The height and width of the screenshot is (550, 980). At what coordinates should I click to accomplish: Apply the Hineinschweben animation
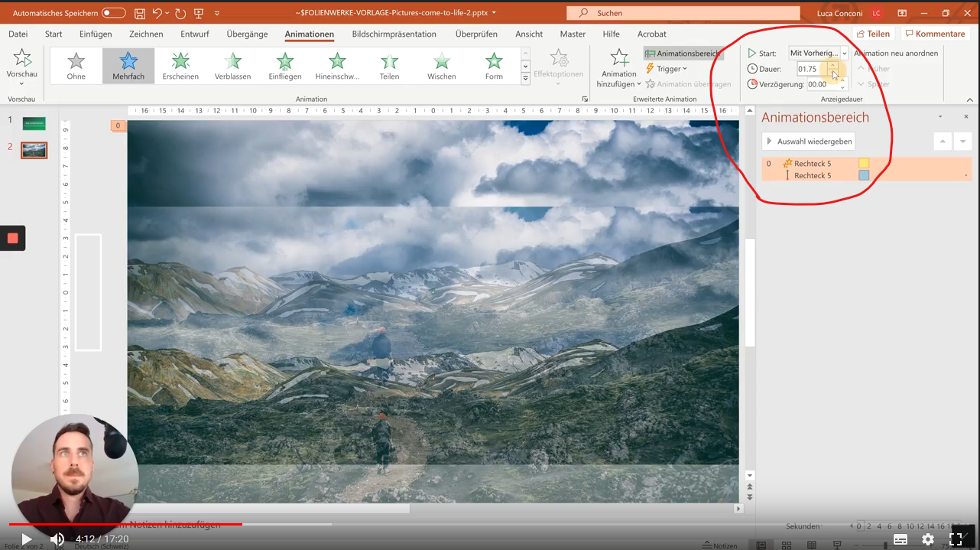click(337, 66)
